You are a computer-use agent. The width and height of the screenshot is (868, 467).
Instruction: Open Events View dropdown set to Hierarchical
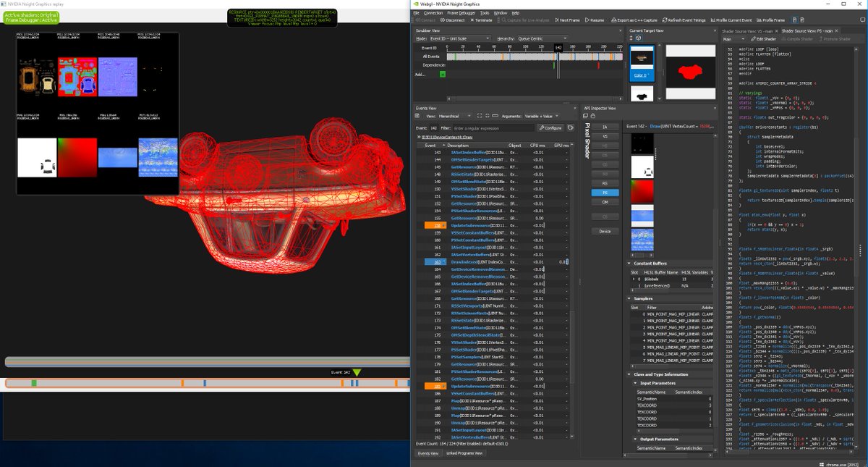[454, 115]
